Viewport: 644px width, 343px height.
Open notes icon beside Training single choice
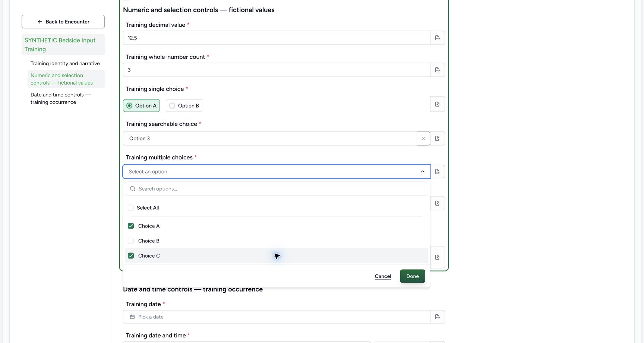pos(438,104)
